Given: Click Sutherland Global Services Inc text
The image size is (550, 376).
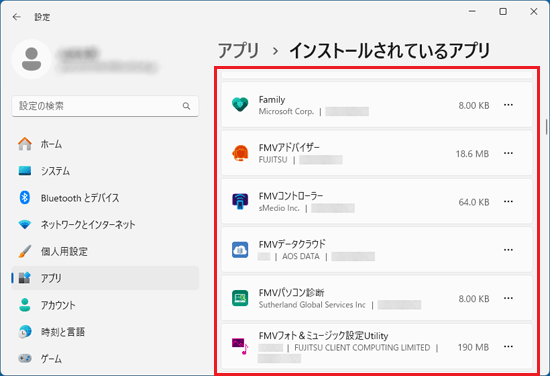Looking at the screenshot, I should (x=312, y=305).
